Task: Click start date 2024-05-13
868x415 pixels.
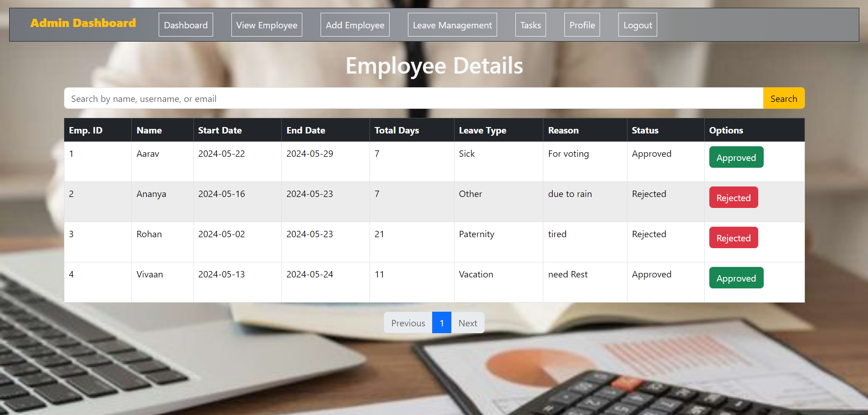Action: point(221,274)
